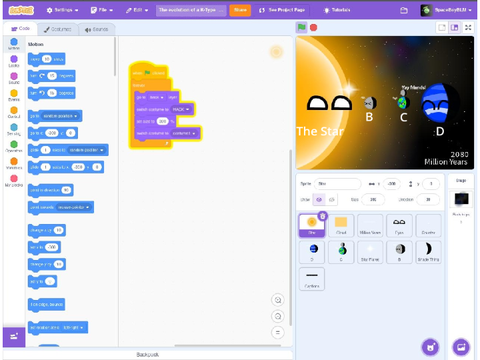Click the 'when flag clicked' hat block
480x360 pixels.
(x=148, y=72)
